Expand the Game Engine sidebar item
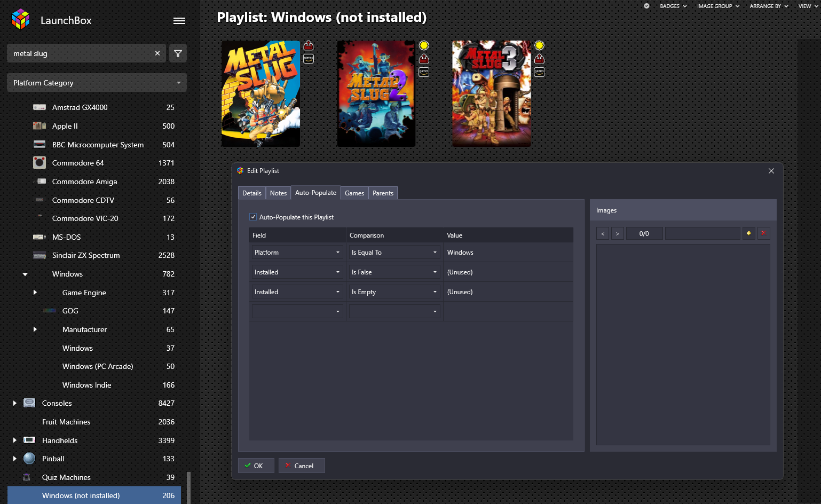The width and height of the screenshot is (821, 504). click(35, 292)
